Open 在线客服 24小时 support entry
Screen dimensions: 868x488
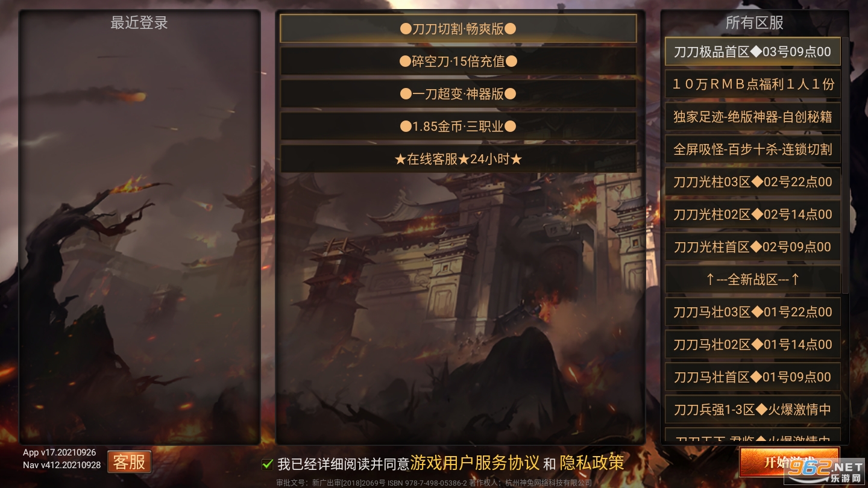coord(458,158)
